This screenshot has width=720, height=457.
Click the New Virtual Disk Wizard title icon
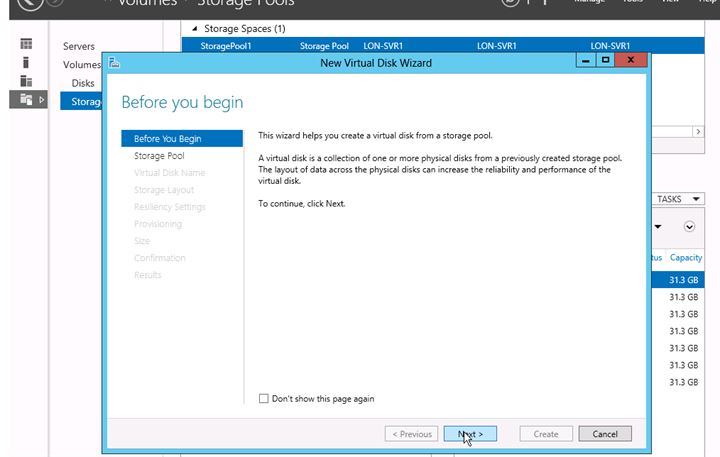115,63
